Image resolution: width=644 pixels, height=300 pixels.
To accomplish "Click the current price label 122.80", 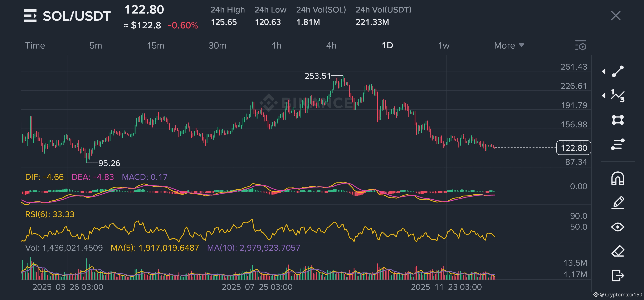I will click(x=574, y=148).
